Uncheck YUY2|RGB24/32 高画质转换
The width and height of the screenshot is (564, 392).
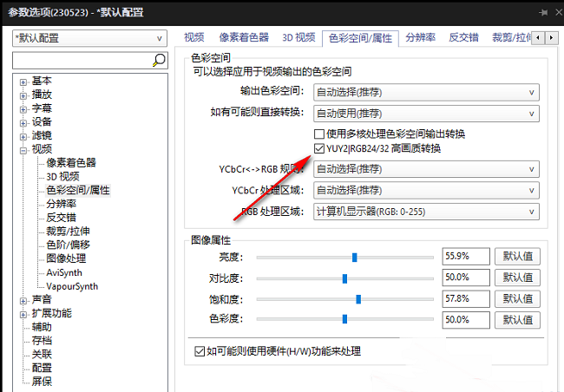318,148
